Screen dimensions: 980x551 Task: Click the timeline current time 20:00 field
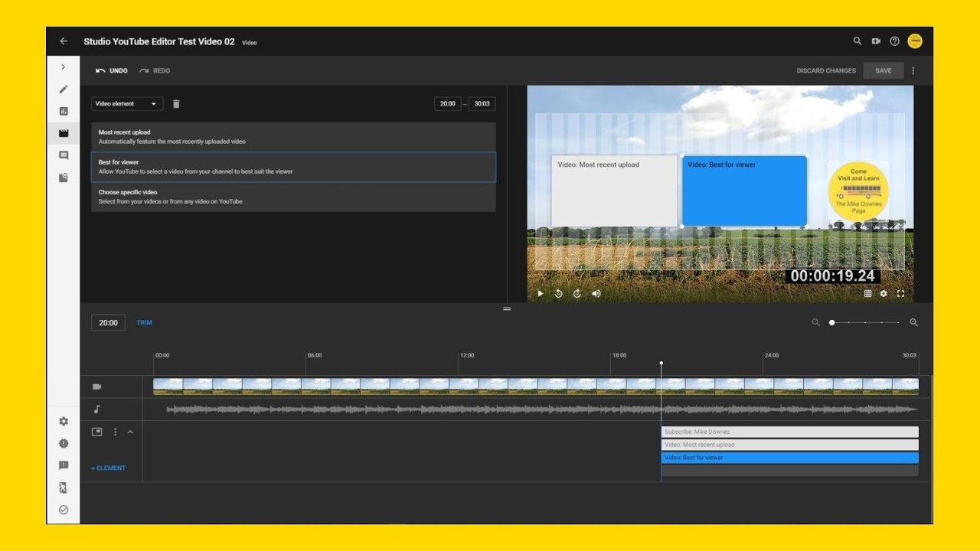click(x=108, y=323)
